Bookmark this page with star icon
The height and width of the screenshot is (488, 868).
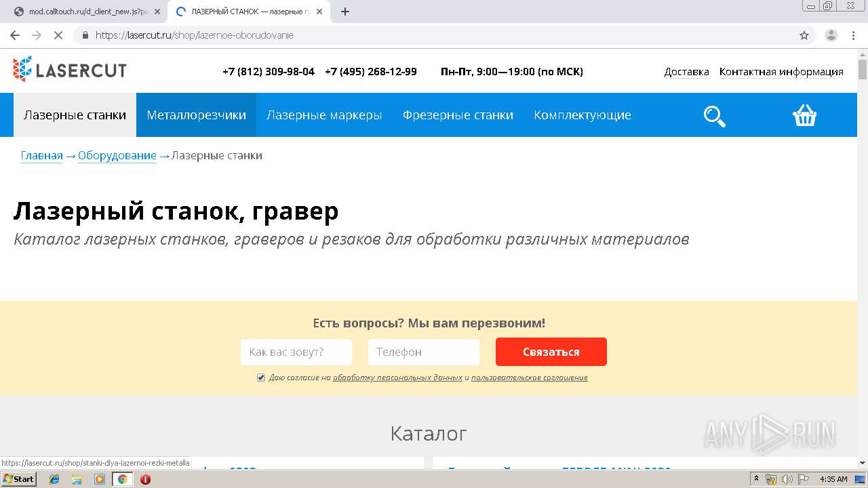pos(804,35)
